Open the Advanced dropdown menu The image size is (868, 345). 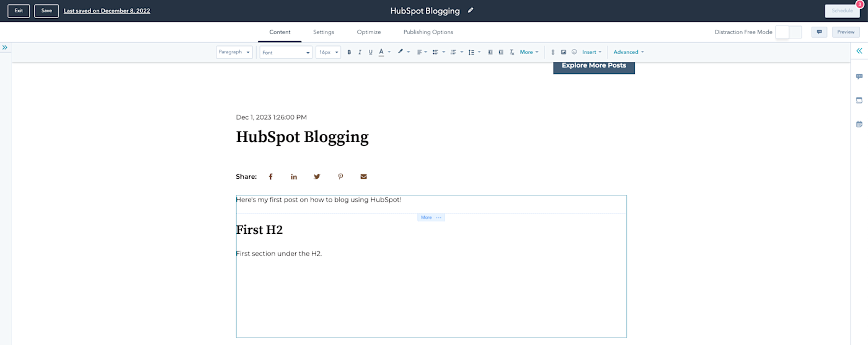(x=629, y=52)
